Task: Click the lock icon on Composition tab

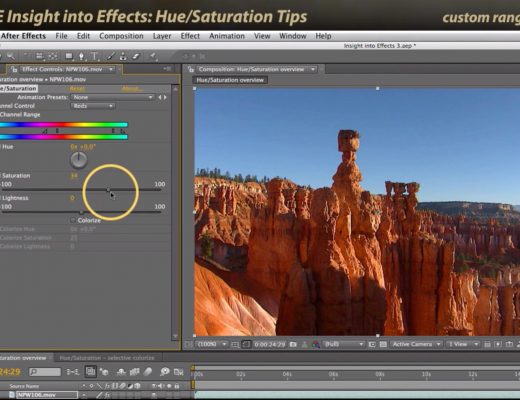Action: [x=191, y=69]
